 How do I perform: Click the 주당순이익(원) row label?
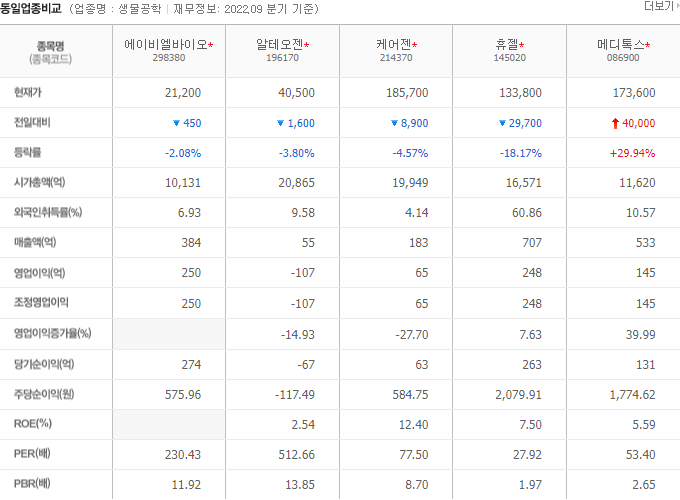[44, 394]
